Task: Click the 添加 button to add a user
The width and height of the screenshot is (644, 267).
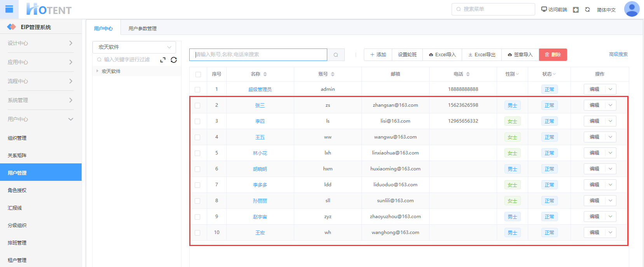Action: coord(378,55)
